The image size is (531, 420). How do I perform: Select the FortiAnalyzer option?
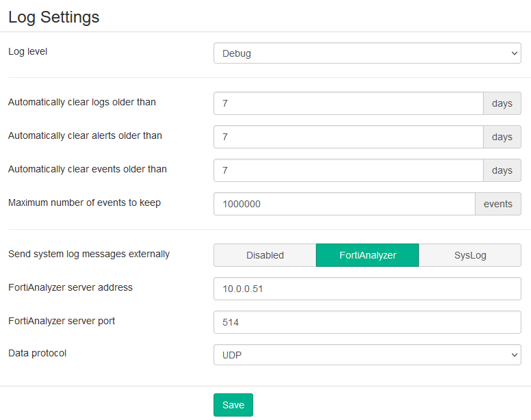click(367, 255)
